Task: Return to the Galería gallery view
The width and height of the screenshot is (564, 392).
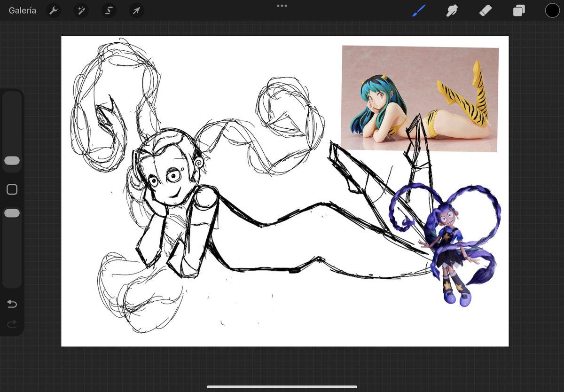Action: pos(22,10)
